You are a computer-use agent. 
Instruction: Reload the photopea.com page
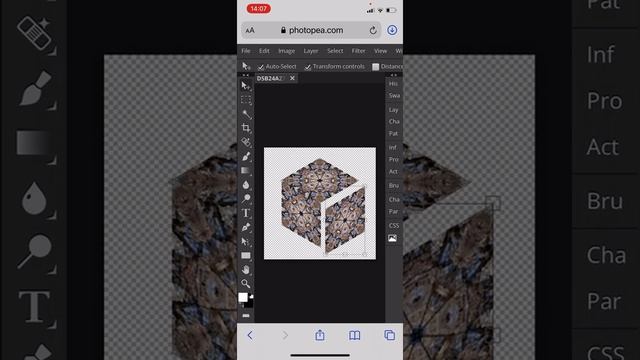coord(373,30)
